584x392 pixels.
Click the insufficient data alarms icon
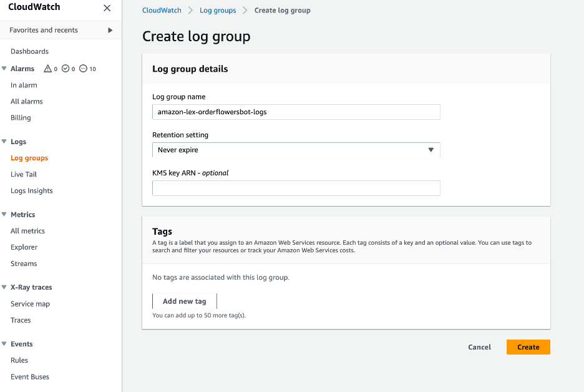point(83,69)
